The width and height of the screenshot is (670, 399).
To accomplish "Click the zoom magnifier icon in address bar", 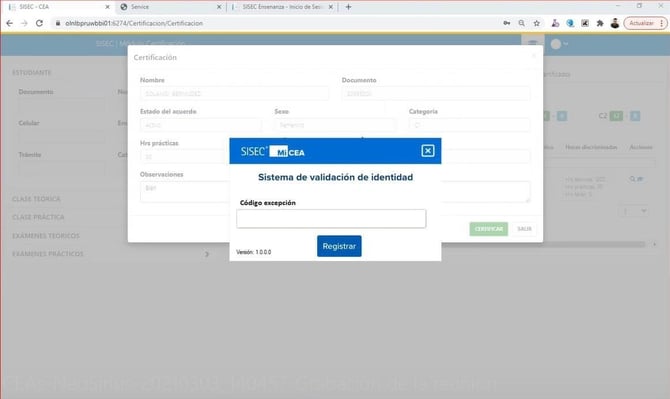I will pyautogui.click(x=522, y=23).
